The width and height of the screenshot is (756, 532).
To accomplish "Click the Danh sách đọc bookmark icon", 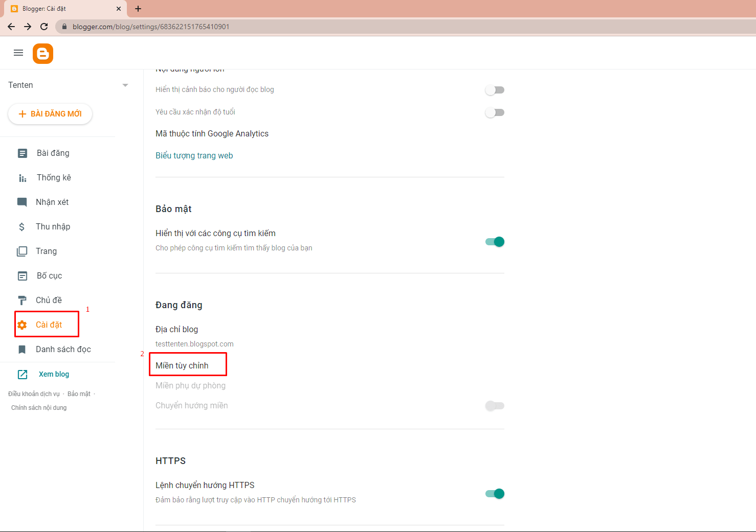I will pyautogui.click(x=22, y=350).
